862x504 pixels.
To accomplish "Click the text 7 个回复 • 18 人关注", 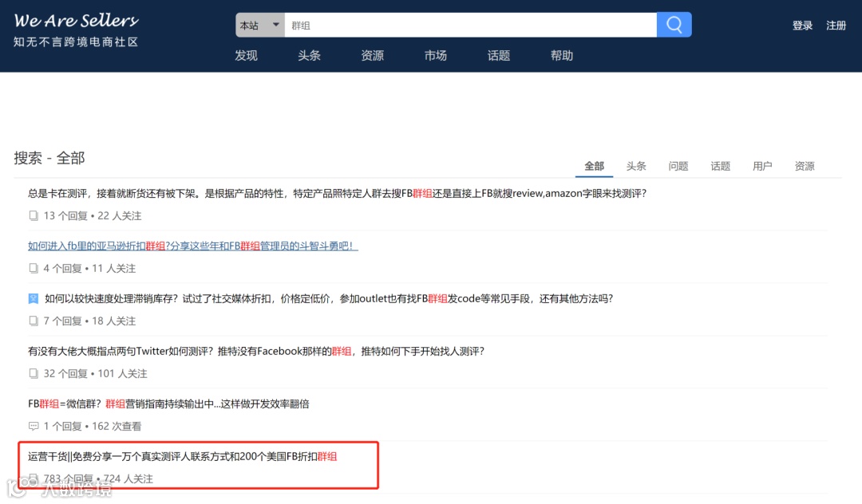I will (89, 321).
